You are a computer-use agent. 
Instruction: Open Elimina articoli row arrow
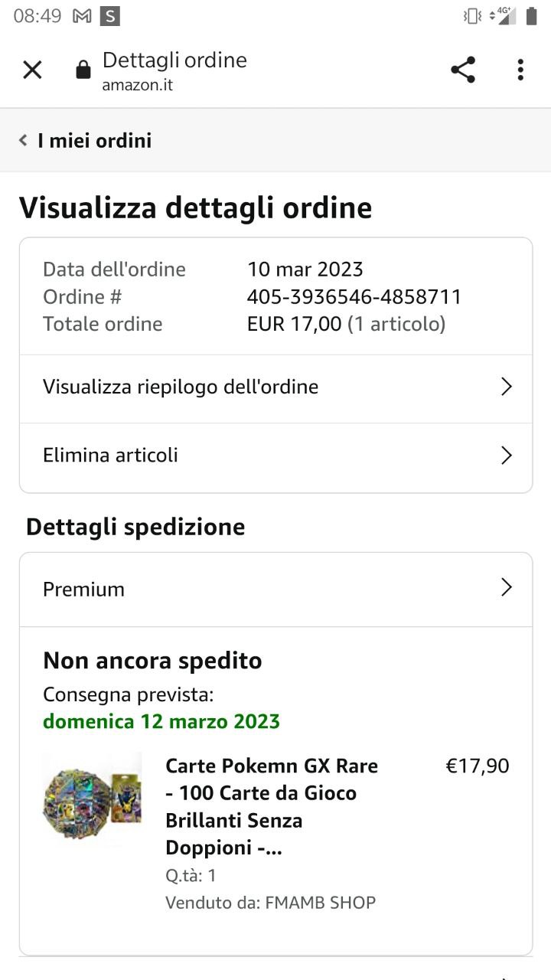506,456
